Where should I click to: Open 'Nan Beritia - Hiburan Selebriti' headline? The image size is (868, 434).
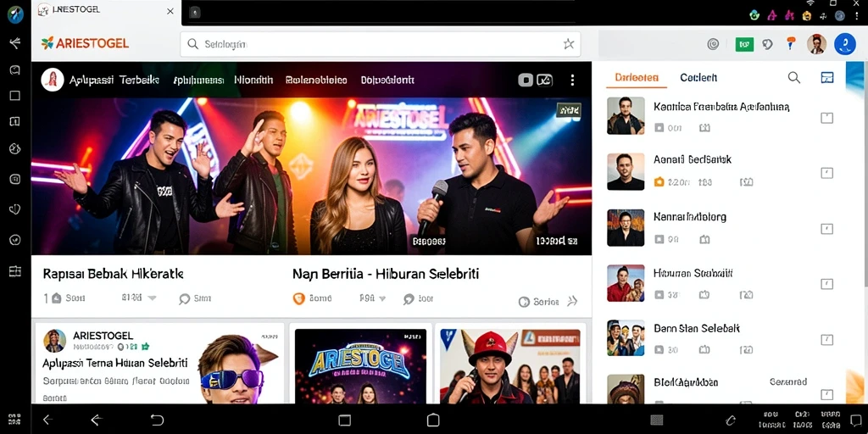coord(386,274)
